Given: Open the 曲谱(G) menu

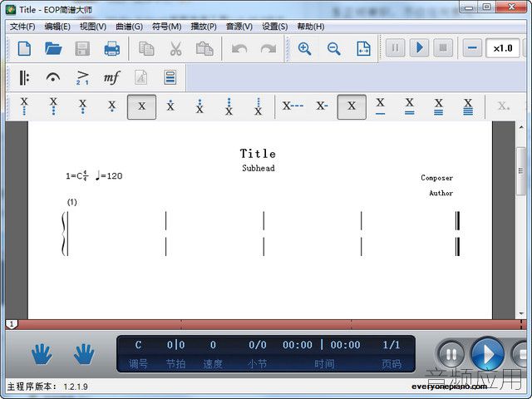Looking at the screenshot, I should pyautogui.click(x=130, y=27).
